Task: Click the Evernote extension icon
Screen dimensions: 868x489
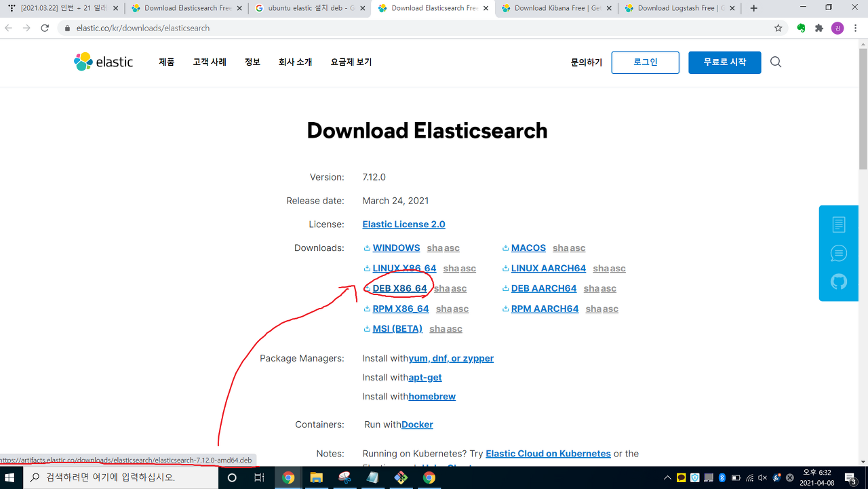Action: pos(801,28)
